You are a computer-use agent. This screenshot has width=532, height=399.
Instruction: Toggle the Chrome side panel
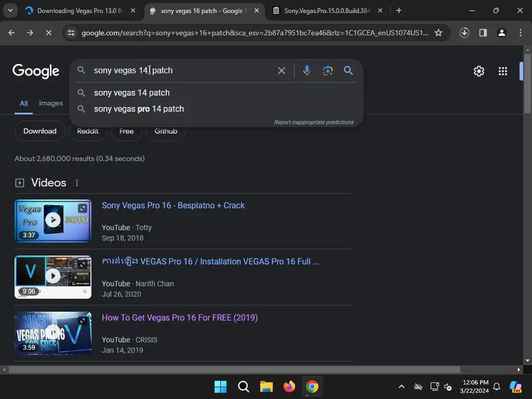point(483,33)
